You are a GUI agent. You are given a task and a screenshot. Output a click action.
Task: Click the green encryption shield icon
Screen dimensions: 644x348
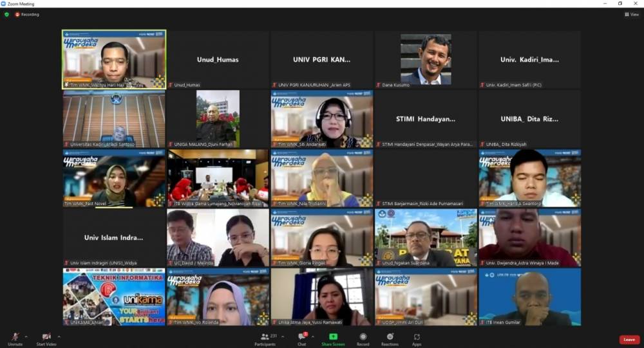pyautogui.click(x=7, y=14)
